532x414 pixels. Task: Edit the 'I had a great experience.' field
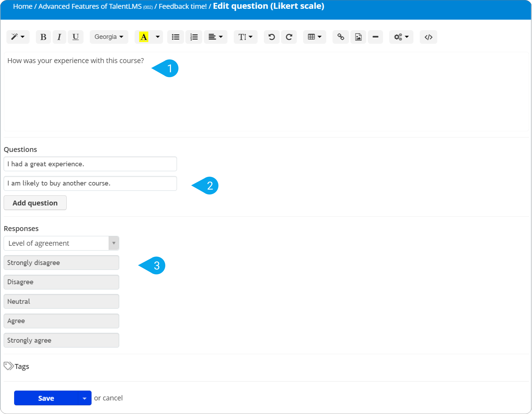(x=90, y=164)
